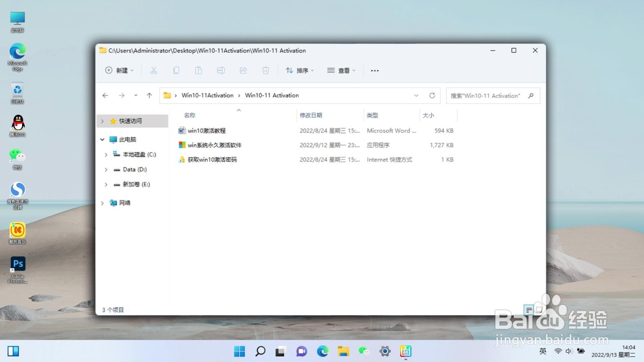Open the 排序 sort dropdown
Viewport: 644px width, 362px height.
(x=300, y=70)
